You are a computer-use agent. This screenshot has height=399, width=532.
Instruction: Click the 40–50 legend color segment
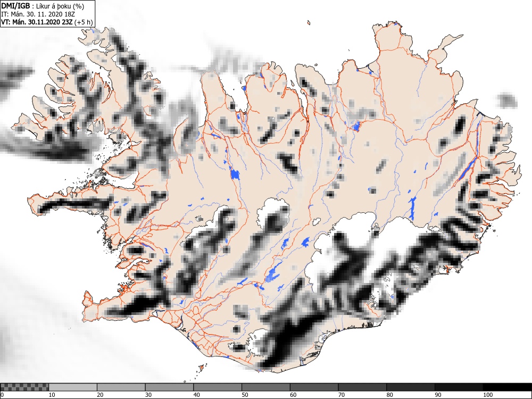point(218,387)
